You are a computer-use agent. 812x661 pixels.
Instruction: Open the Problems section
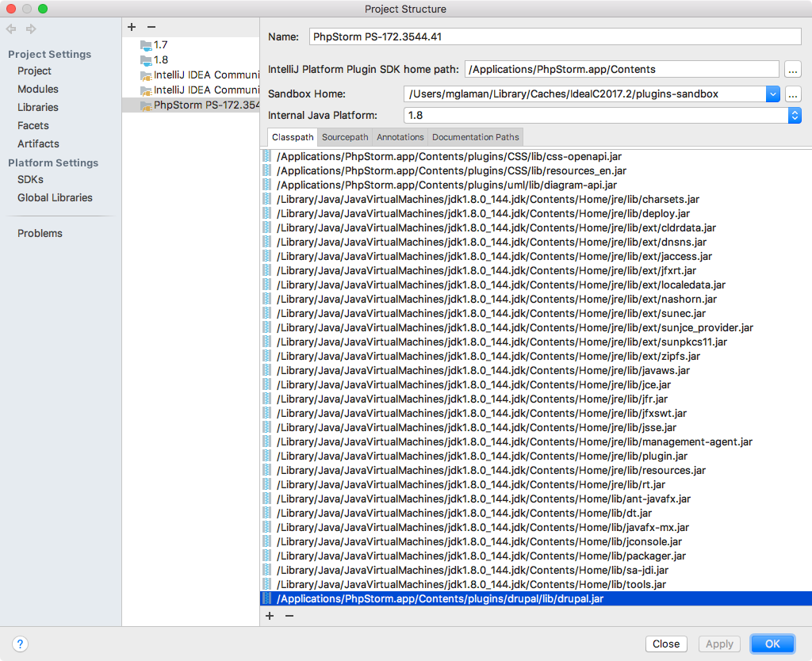click(40, 233)
